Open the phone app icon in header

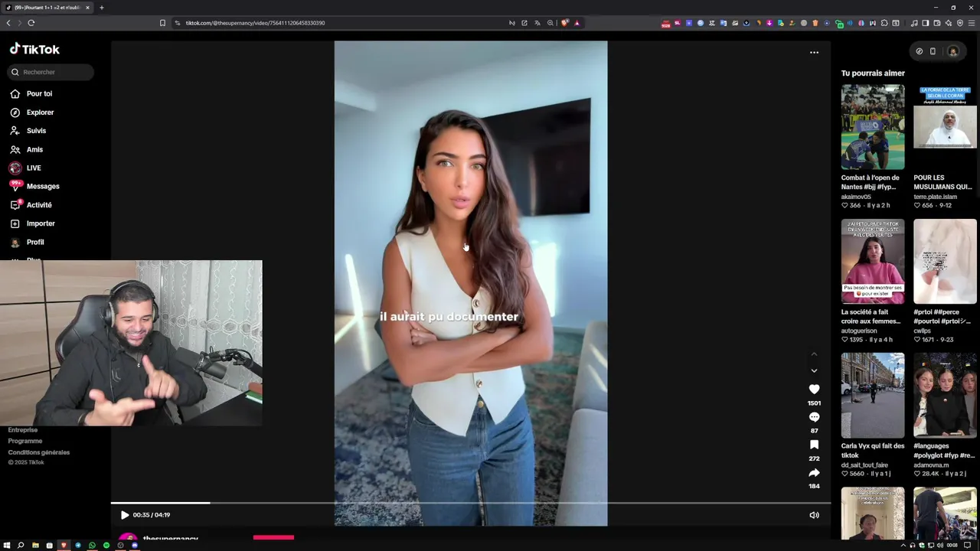tap(933, 51)
